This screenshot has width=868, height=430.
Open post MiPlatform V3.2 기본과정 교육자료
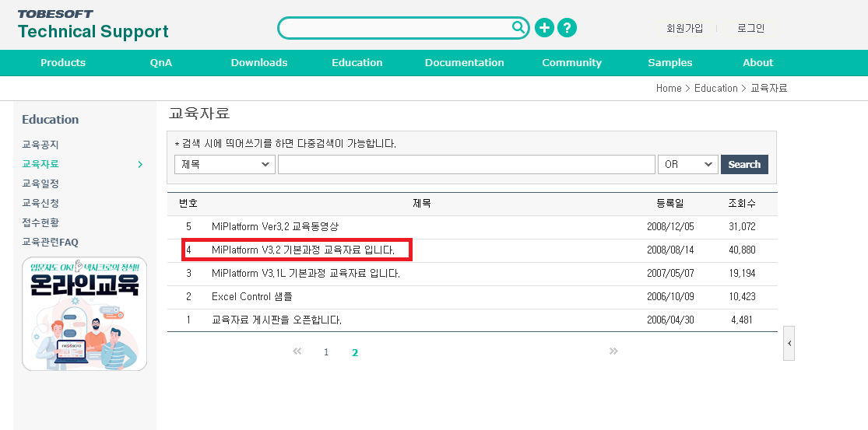coord(303,250)
